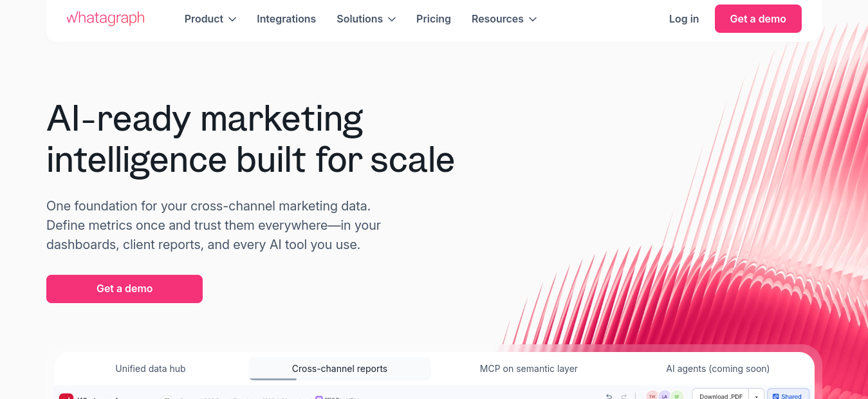Click the red Whatagraph app icon in preview

tap(66, 396)
